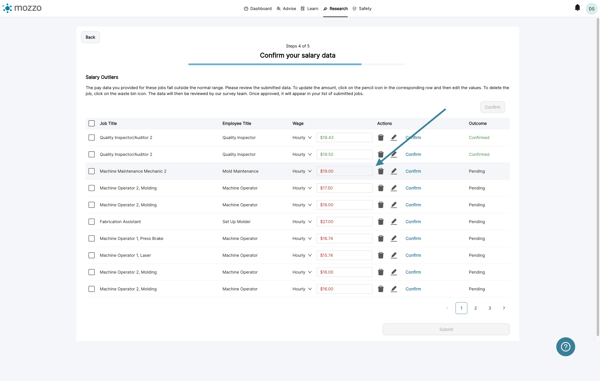
Task: Open the Research nav item
Action: pyautogui.click(x=336, y=8)
